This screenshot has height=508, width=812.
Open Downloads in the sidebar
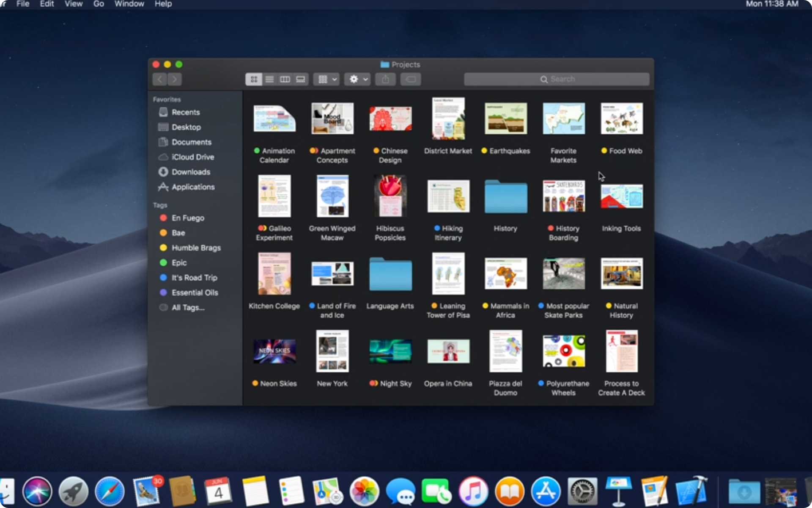pos(191,172)
